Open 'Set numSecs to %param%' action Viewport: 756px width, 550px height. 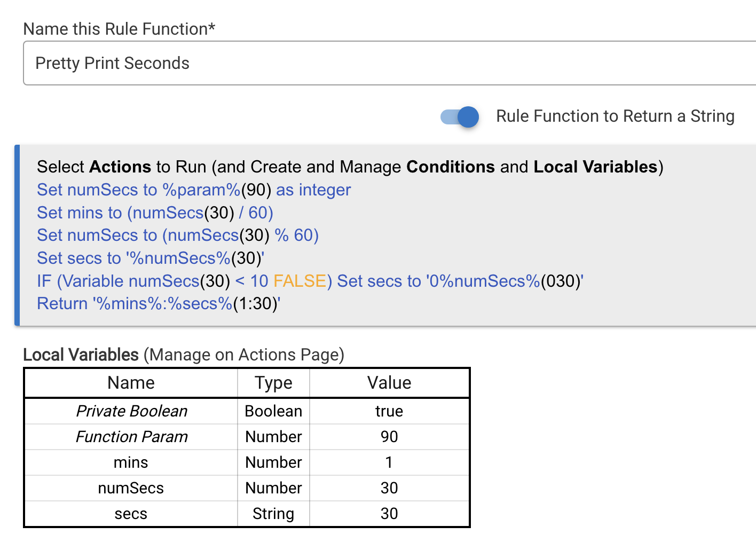194,190
